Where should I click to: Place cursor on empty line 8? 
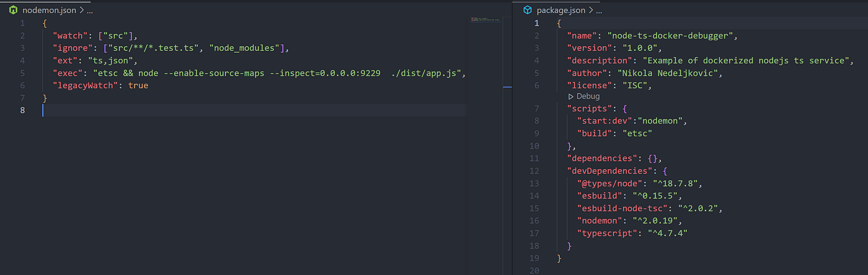coord(254,110)
